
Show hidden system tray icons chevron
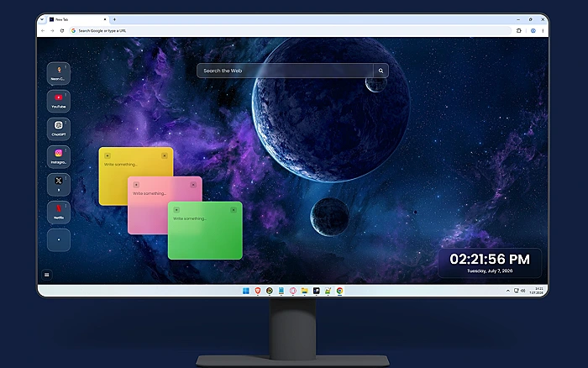(x=507, y=291)
